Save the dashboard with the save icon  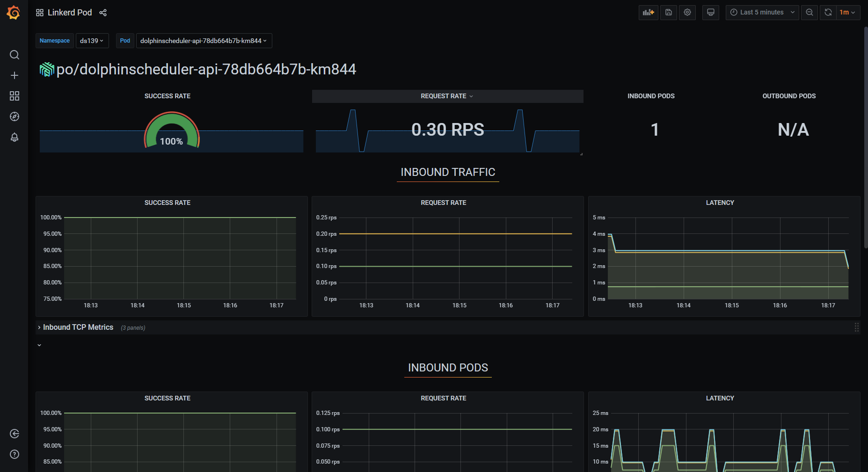[x=669, y=13]
